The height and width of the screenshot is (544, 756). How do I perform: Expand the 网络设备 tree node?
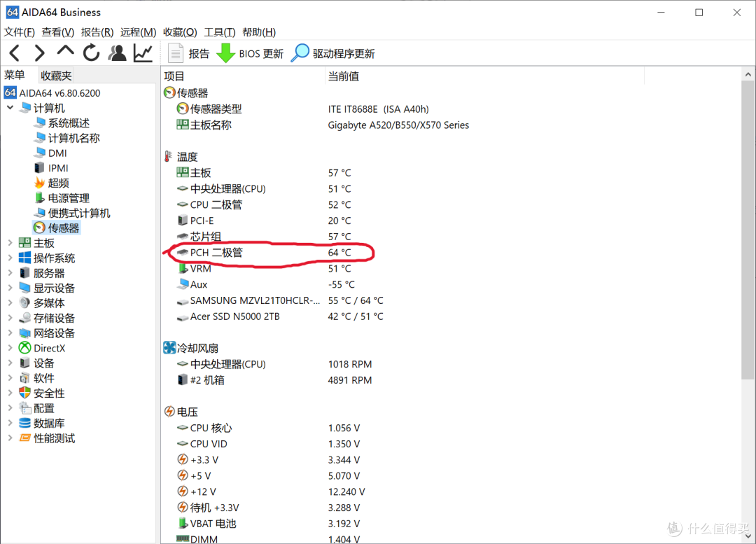point(10,333)
